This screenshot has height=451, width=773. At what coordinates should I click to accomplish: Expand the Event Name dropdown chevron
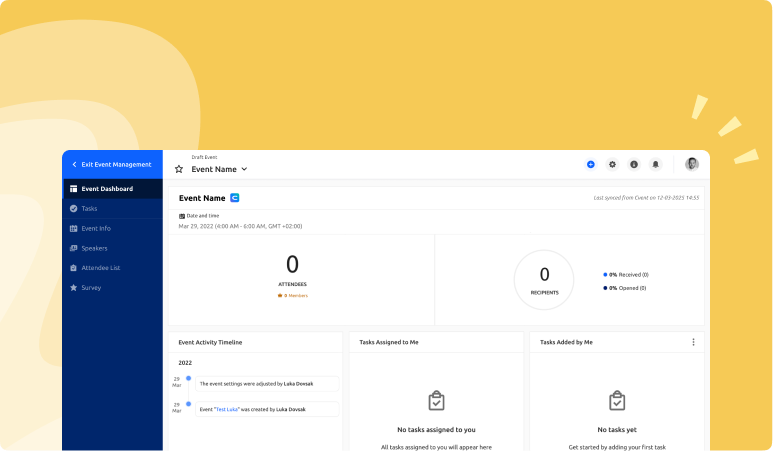click(244, 169)
